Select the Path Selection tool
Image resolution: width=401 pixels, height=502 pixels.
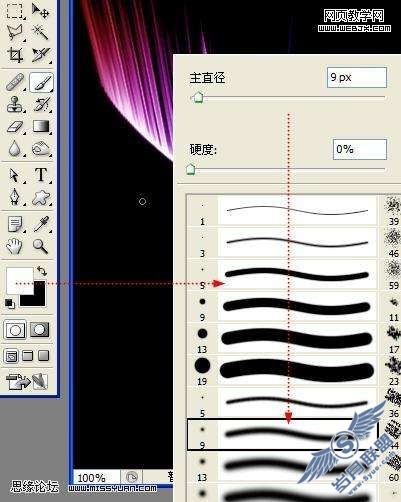(15, 175)
